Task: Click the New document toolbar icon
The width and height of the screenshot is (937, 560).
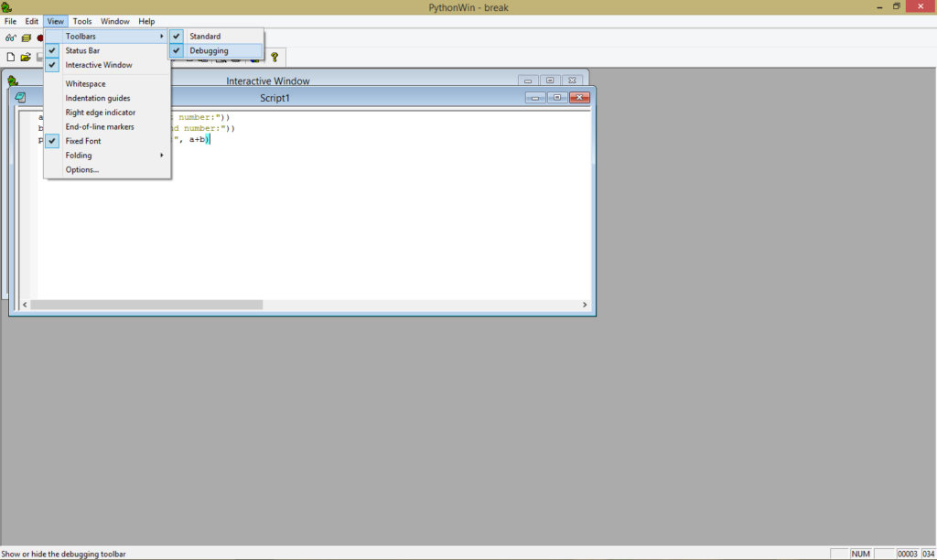Action: [x=10, y=58]
